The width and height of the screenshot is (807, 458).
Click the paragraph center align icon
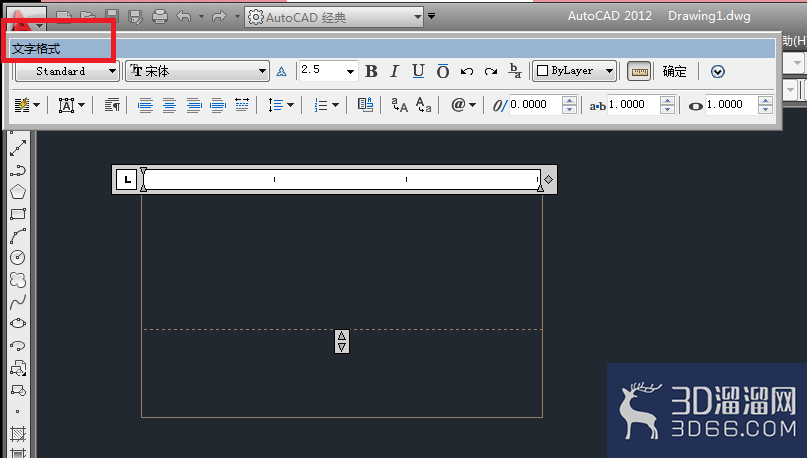(169, 105)
